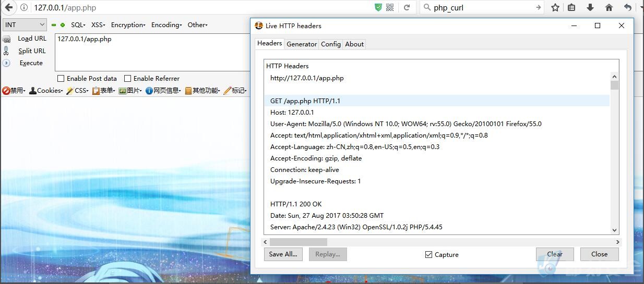The width and height of the screenshot is (644, 284).
Task: Click the search magnifier icon
Action: coord(426,7)
